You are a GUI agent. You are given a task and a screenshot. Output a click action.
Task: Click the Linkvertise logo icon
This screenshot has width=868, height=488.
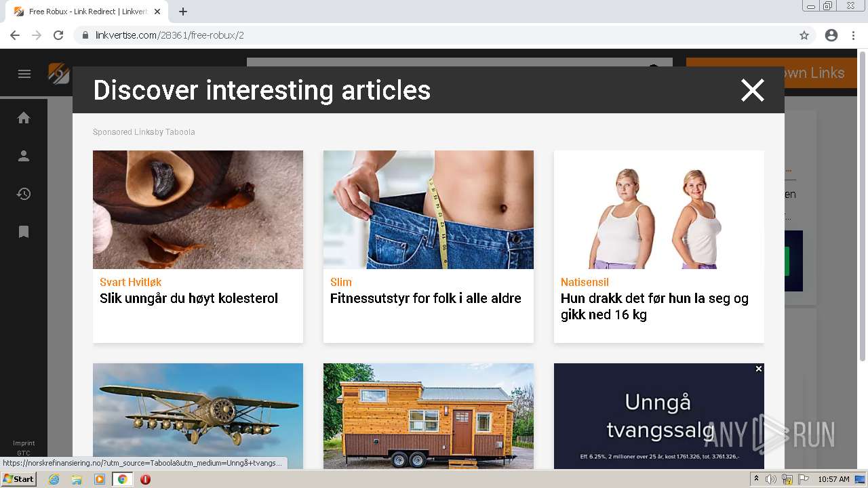59,73
